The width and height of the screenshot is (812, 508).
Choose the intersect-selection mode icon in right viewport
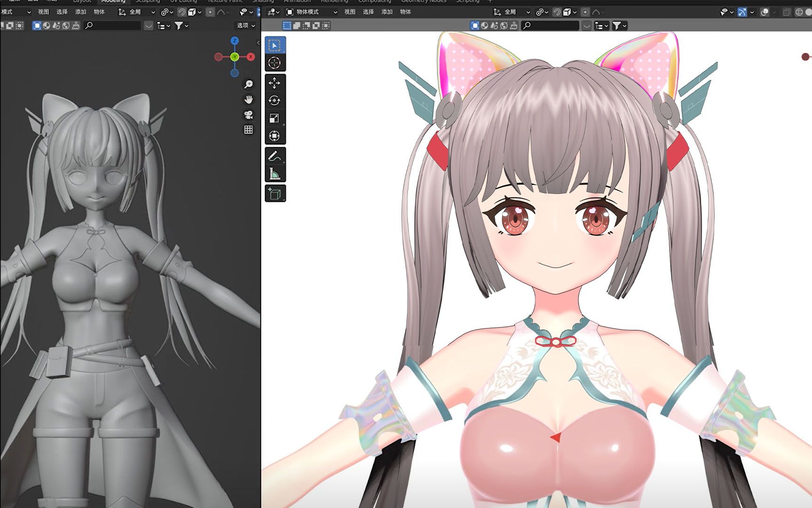pyautogui.click(x=326, y=25)
